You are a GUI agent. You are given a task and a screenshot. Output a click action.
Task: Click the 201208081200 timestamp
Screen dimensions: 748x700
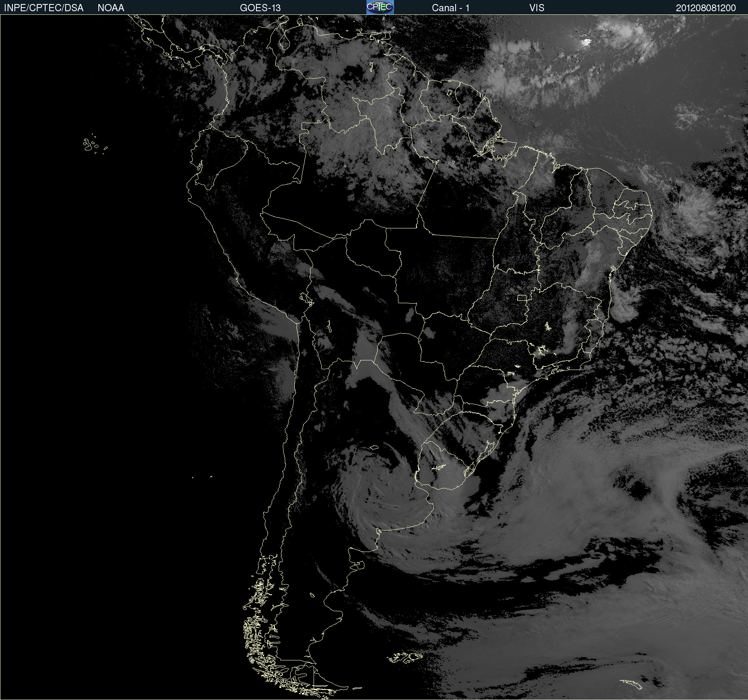point(706,8)
